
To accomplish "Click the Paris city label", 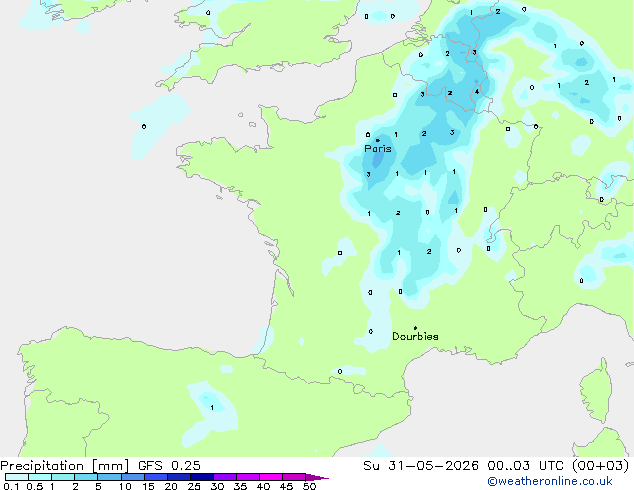I will [378, 149].
